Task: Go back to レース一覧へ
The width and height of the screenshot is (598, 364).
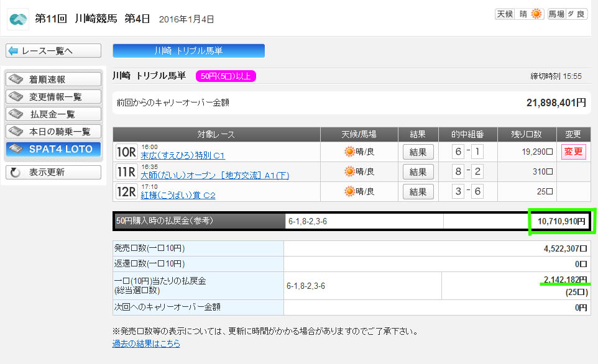Action: click(53, 51)
